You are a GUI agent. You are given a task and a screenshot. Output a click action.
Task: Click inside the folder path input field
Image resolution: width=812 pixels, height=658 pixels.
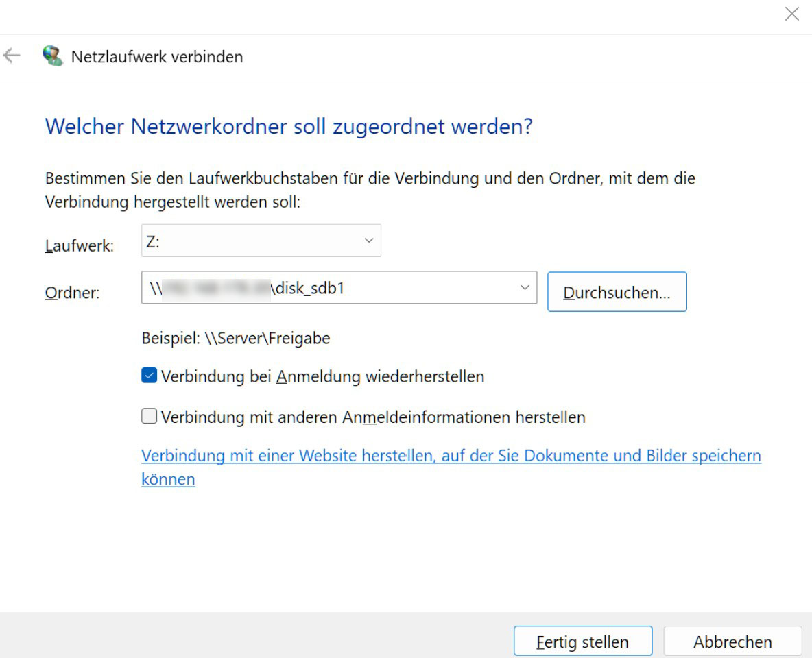click(x=309, y=288)
